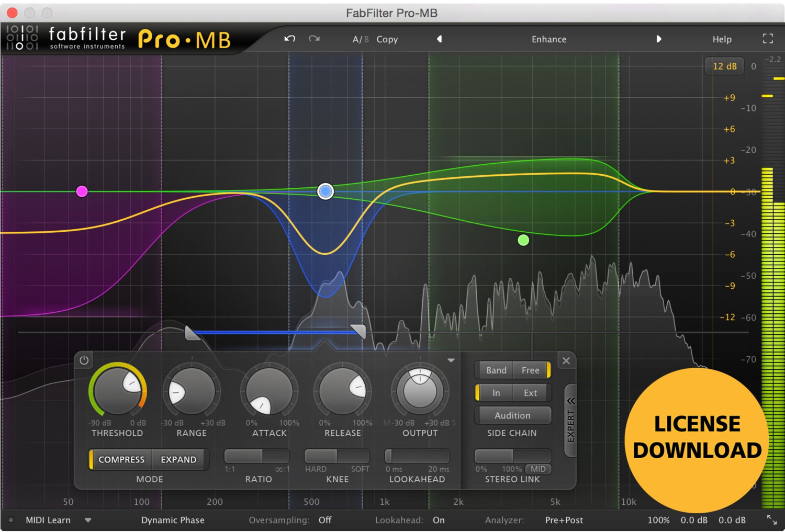Screen dimensions: 785x532
Task: Open the Dynamic Phase processing selector
Action: coord(172,520)
